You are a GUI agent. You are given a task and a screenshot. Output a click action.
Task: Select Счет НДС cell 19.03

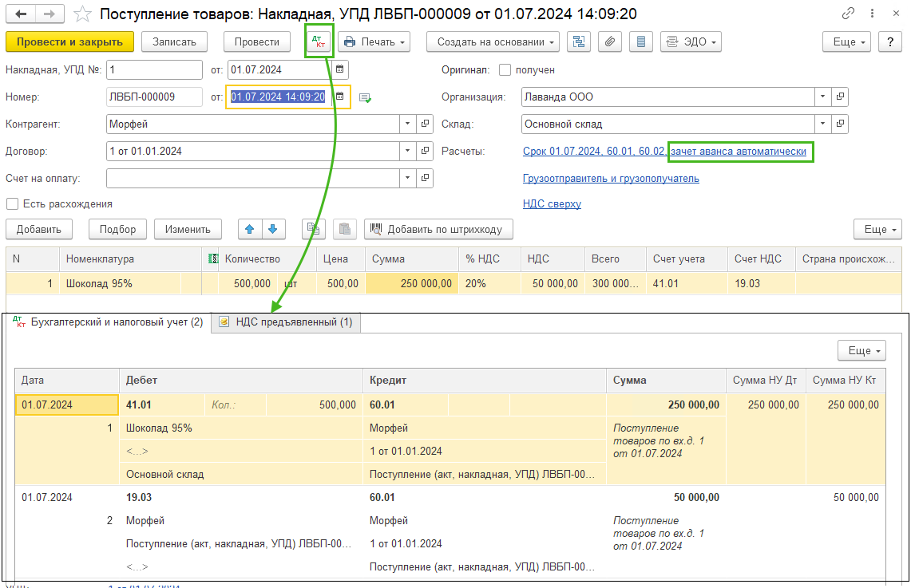point(761,283)
